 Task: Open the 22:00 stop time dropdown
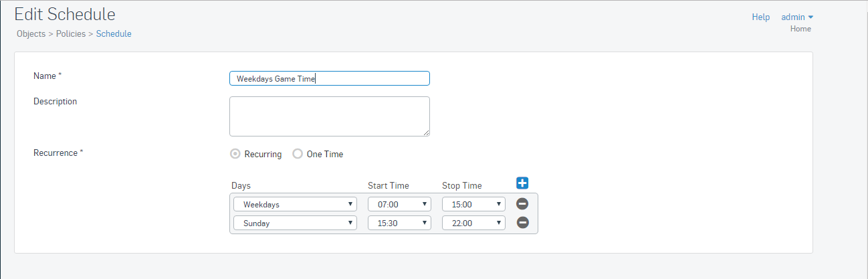(x=473, y=223)
